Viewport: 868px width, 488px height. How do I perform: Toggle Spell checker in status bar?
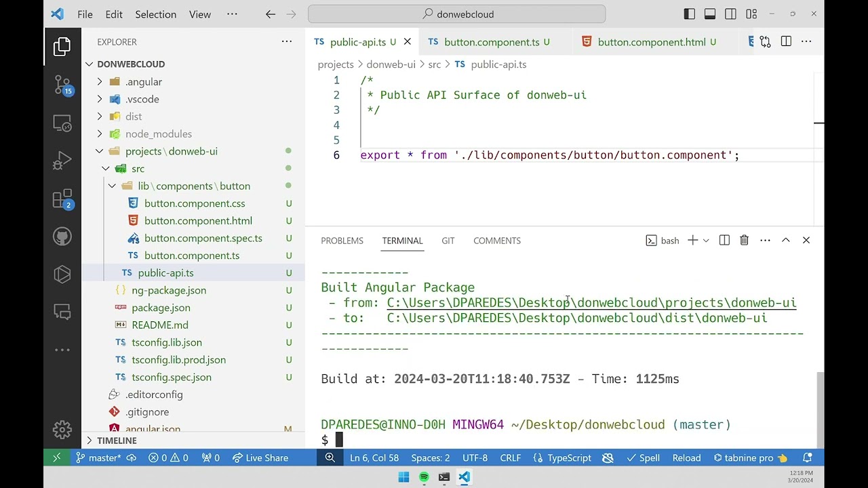(643, 458)
